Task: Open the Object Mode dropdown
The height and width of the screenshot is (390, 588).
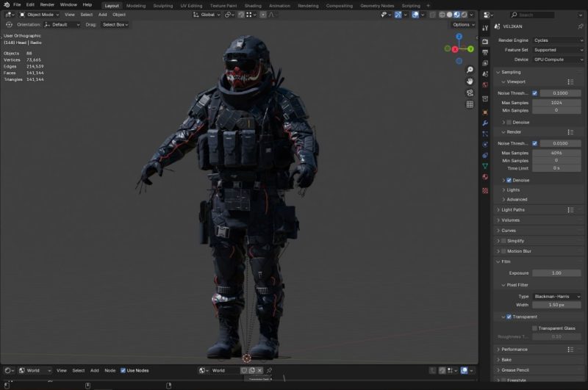Action: (38, 14)
